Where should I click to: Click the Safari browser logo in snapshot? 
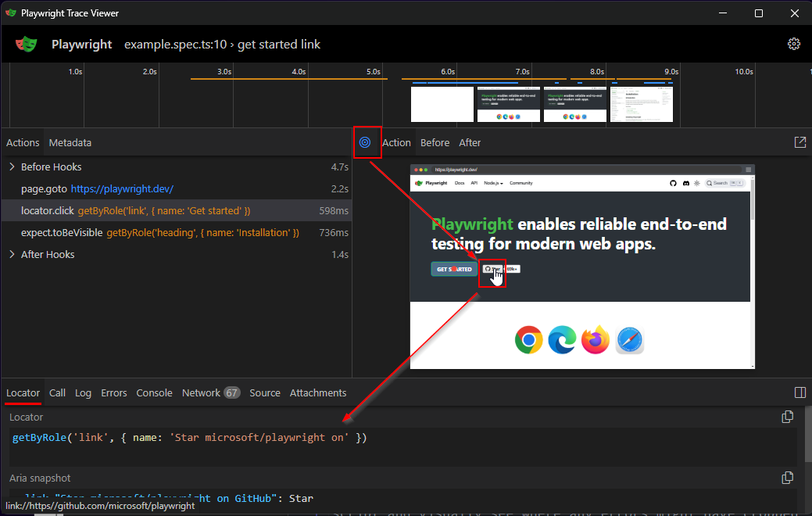[630, 340]
